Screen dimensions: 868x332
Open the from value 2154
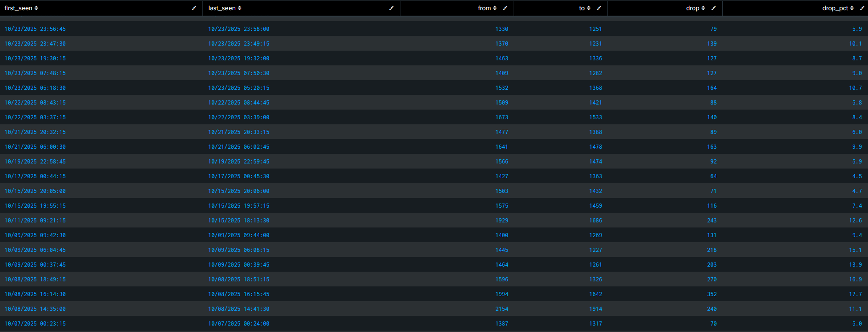(502, 309)
